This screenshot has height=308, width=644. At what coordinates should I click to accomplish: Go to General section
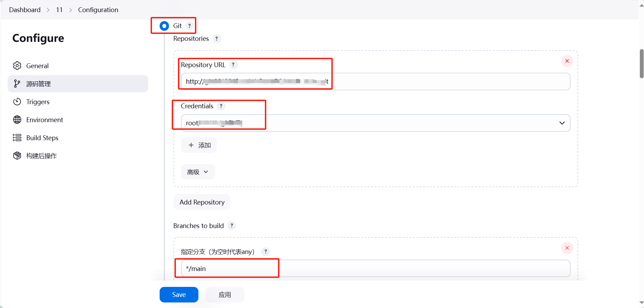click(x=78, y=66)
